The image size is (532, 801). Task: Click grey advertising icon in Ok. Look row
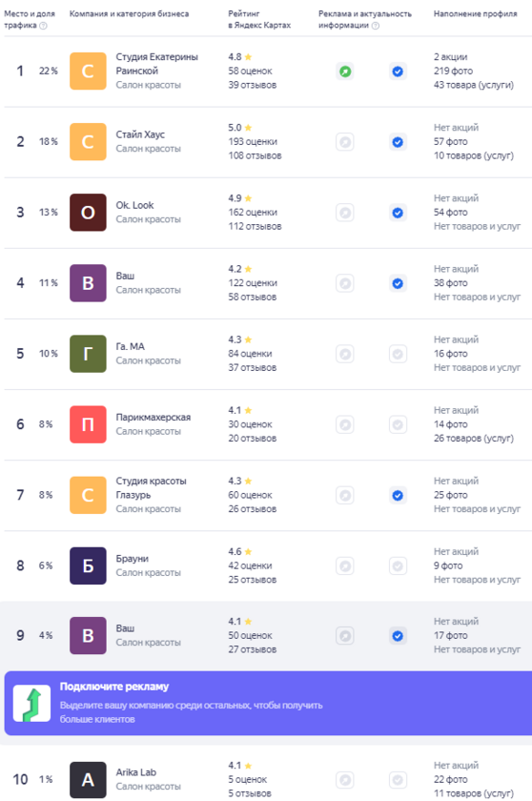pos(345,213)
